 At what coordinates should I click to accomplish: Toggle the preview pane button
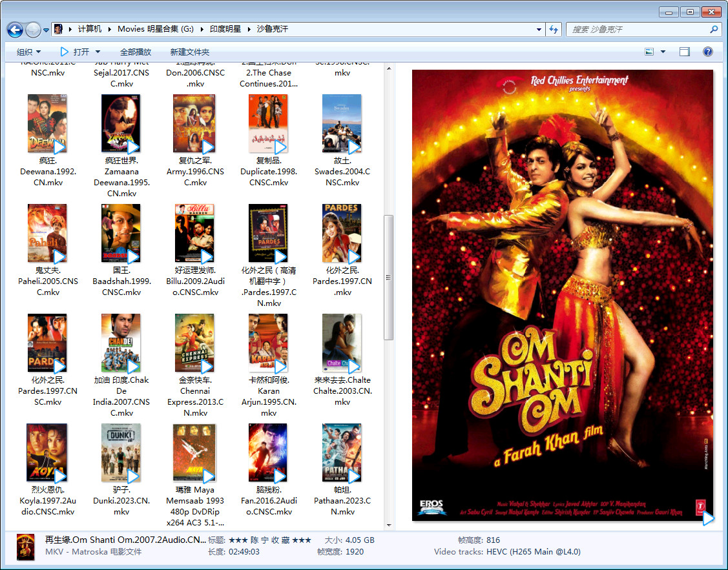685,52
